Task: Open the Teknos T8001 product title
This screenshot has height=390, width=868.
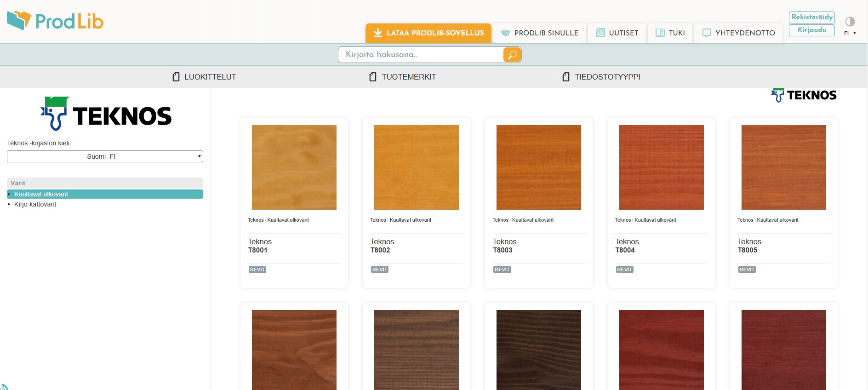Action: pos(260,246)
